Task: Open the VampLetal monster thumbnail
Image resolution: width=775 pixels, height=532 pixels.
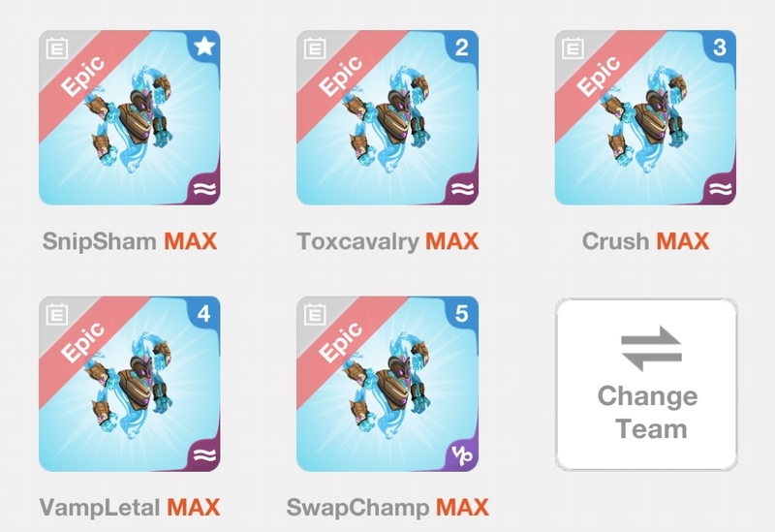Action: 130,384
